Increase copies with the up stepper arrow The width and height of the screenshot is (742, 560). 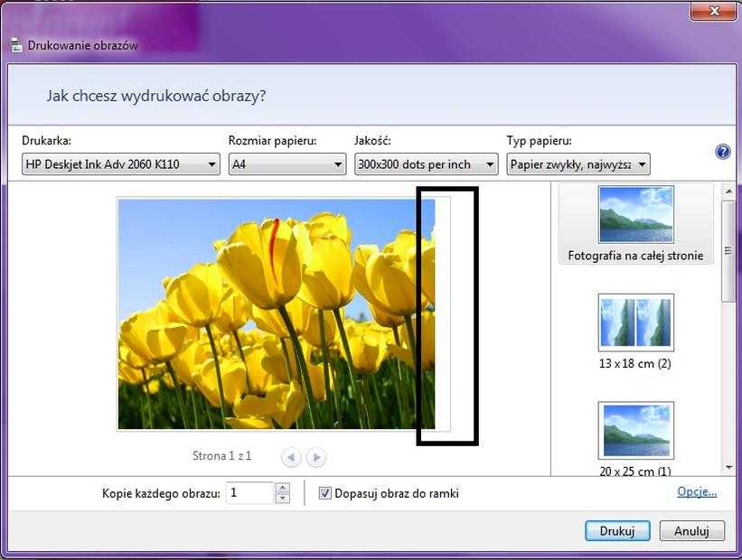[283, 488]
